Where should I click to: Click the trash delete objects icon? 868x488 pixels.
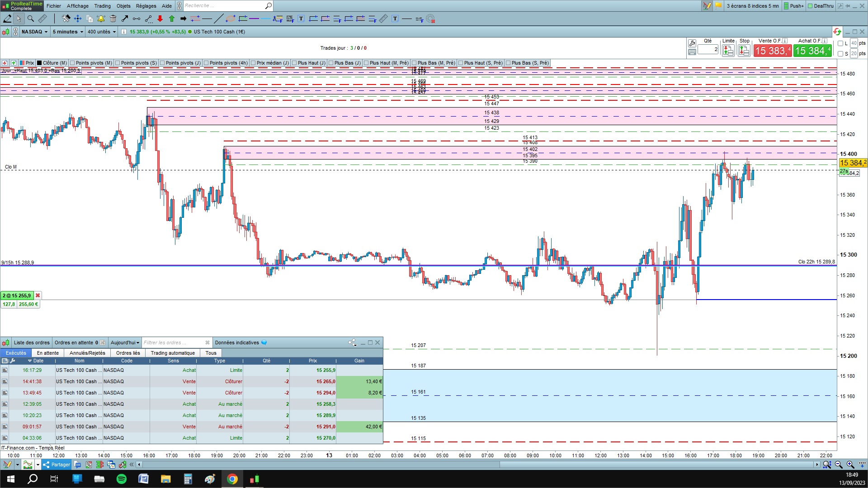(x=113, y=19)
